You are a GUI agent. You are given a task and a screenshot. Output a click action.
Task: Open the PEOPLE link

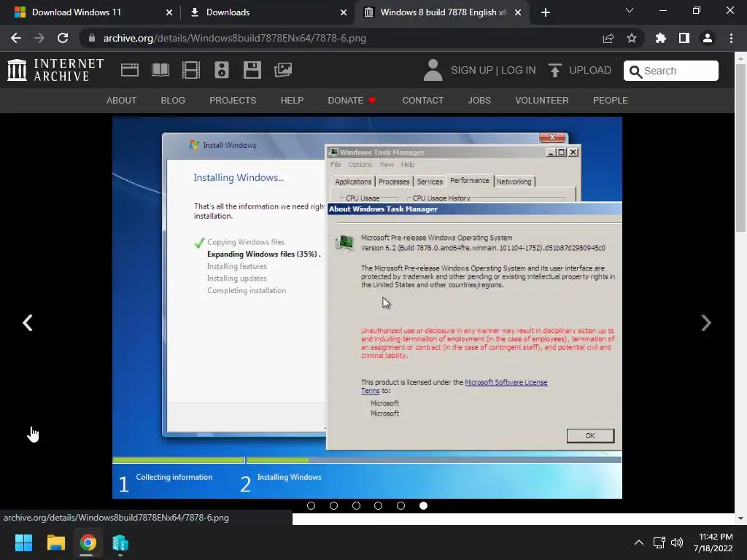(x=611, y=101)
